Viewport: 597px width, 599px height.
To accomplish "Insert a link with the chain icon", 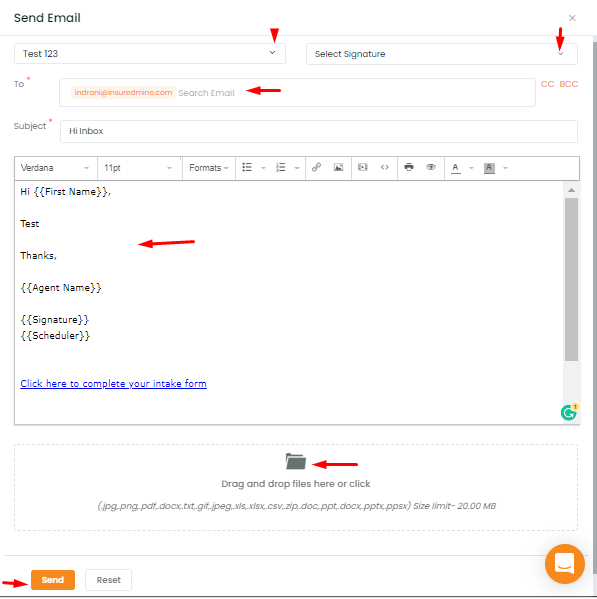I will tap(316, 167).
